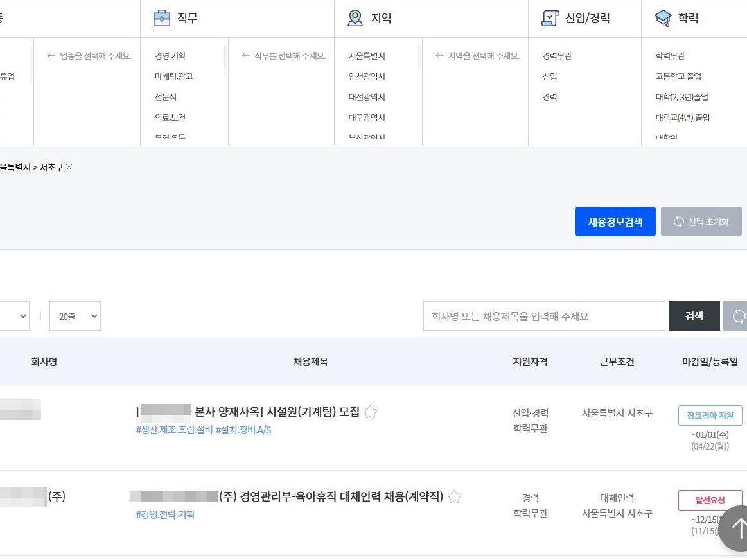The image size is (747, 560).
Task: Choose 신입 experience option
Action: (x=550, y=76)
